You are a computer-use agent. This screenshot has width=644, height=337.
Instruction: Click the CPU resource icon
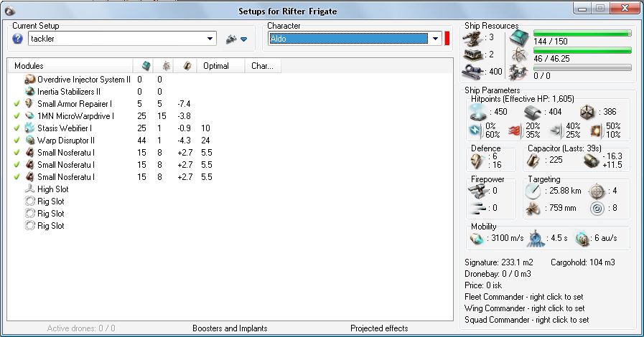[x=519, y=38]
